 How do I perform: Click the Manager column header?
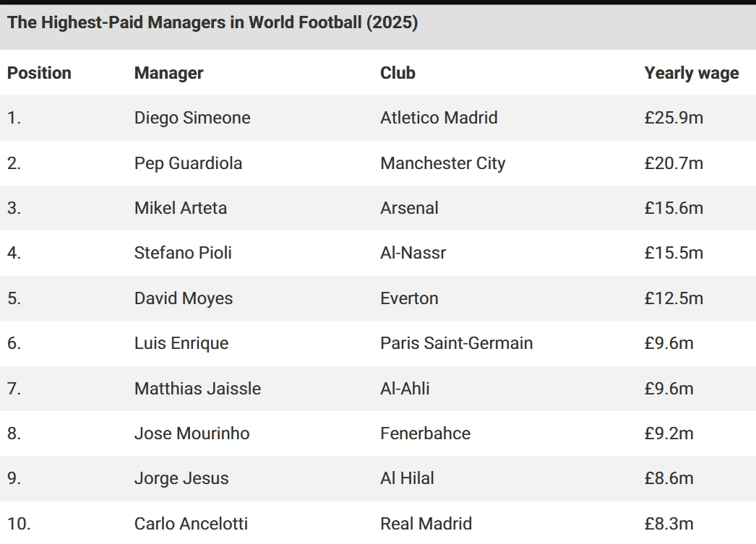[x=168, y=73]
